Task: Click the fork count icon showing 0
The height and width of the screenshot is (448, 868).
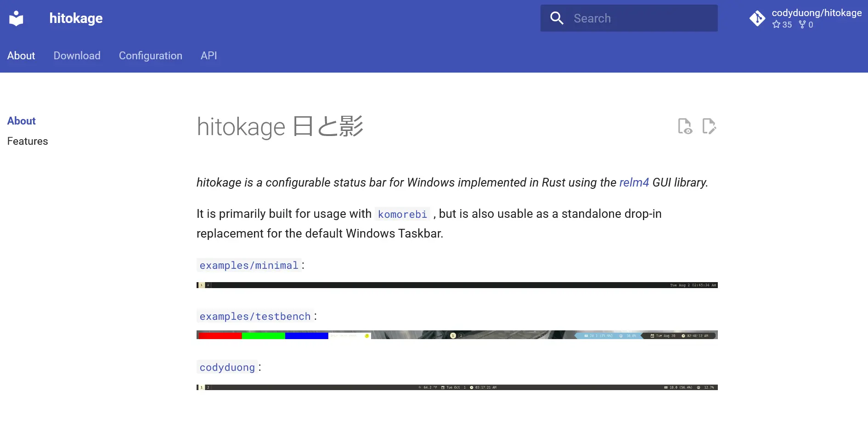Action: click(x=802, y=25)
